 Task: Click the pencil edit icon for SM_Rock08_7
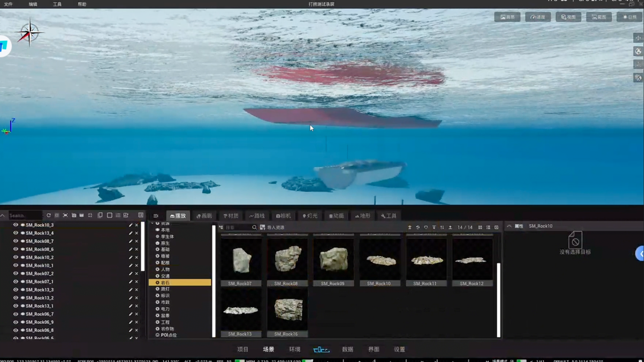point(131,241)
